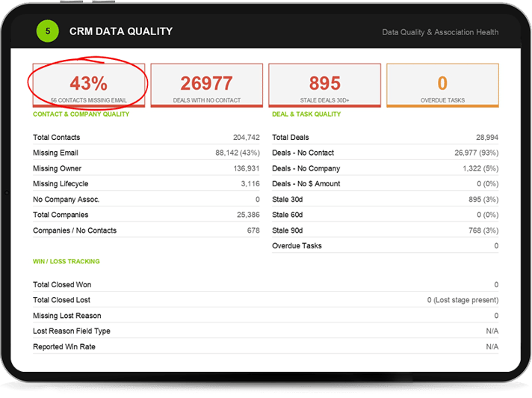This screenshot has width=532, height=398.
Task: Click the Missing Owner value 136,931
Action: click(x=247, y=168)
